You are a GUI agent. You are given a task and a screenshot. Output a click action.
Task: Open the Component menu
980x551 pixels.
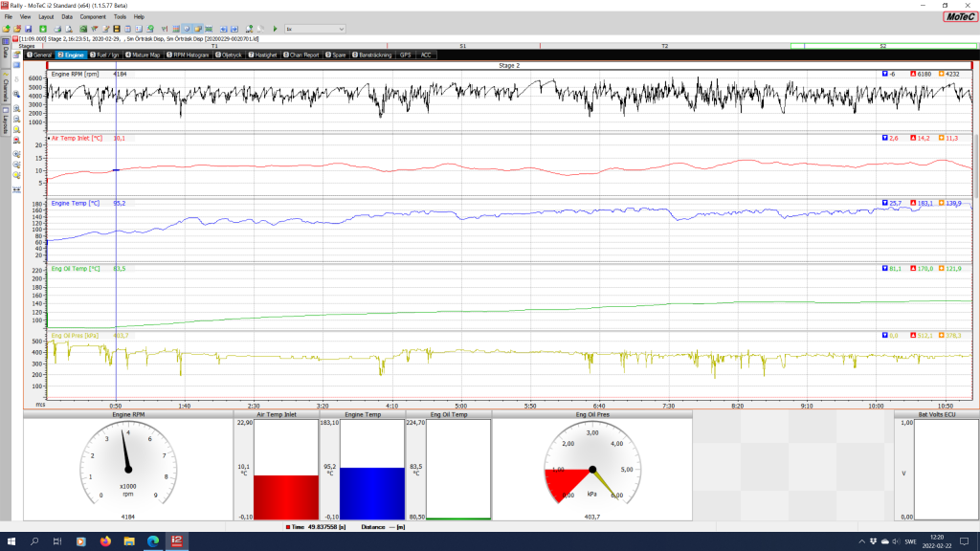tap(93, 17)
